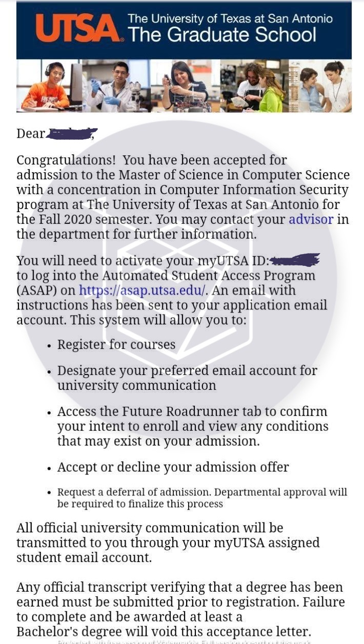
Task: Select the photo with woman in green top
Action: (254, 86)
